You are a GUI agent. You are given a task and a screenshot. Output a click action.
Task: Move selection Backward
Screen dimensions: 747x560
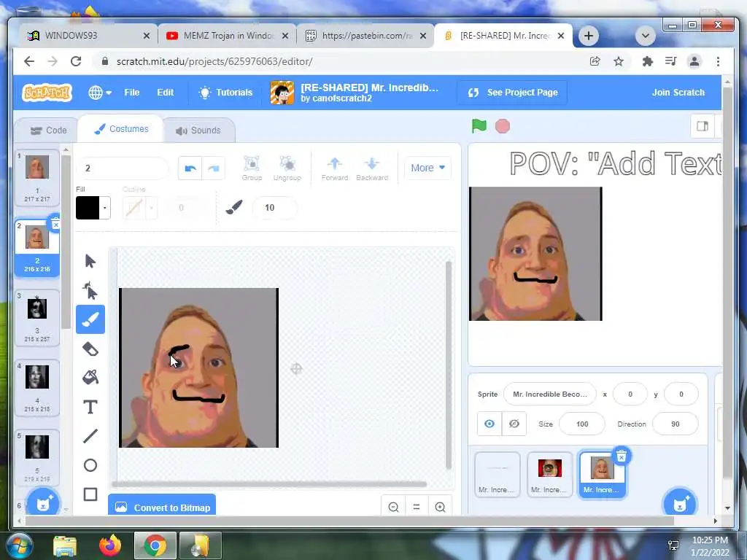[372, 168]
